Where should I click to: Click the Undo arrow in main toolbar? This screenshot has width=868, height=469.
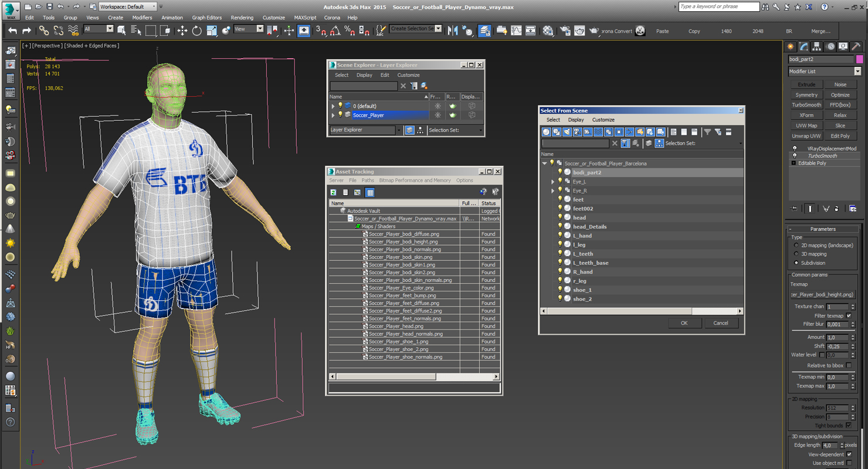12,30
